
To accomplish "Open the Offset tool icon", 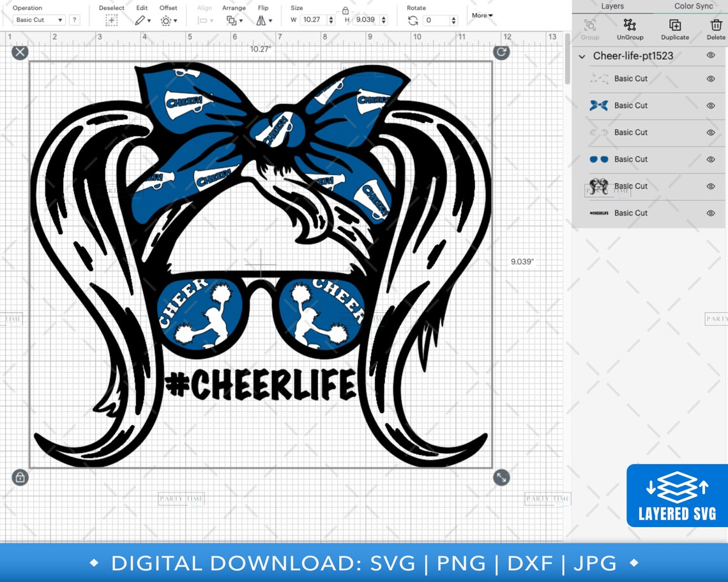I will 165,20.
